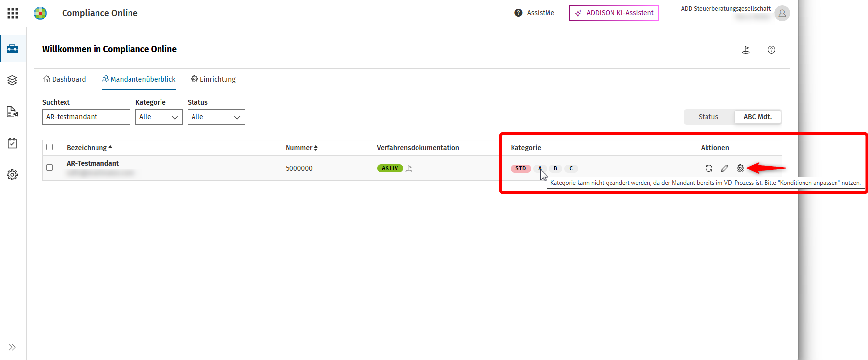Viewport: 868px width, 360px height.
Task: Click into the Suchtext search field
Action: click(x=86, y=117)
